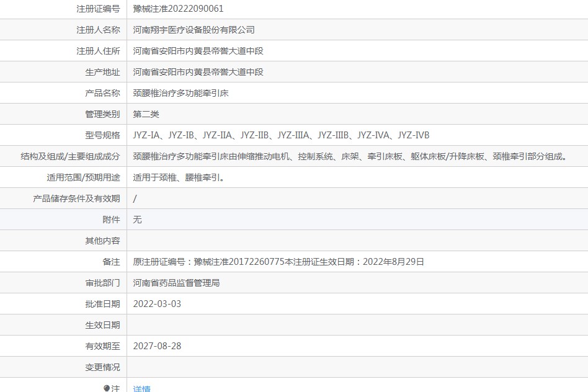Select expiry date 2027-08-28
588x392 pixels.
point(157,346)
